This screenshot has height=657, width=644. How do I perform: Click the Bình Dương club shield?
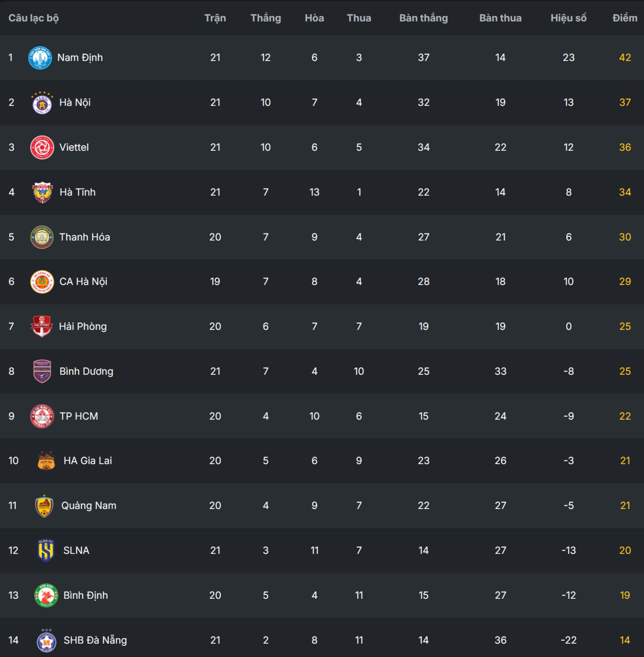tap(42, 372)
